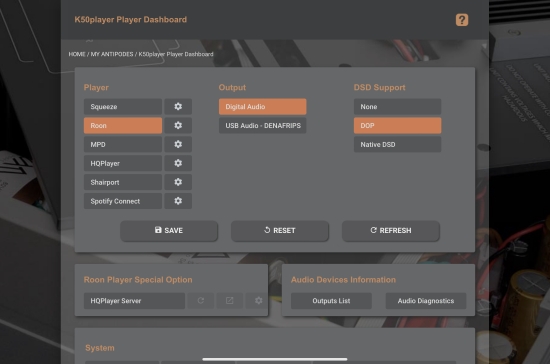Open settings gear for Shairport

coord(178,182)
